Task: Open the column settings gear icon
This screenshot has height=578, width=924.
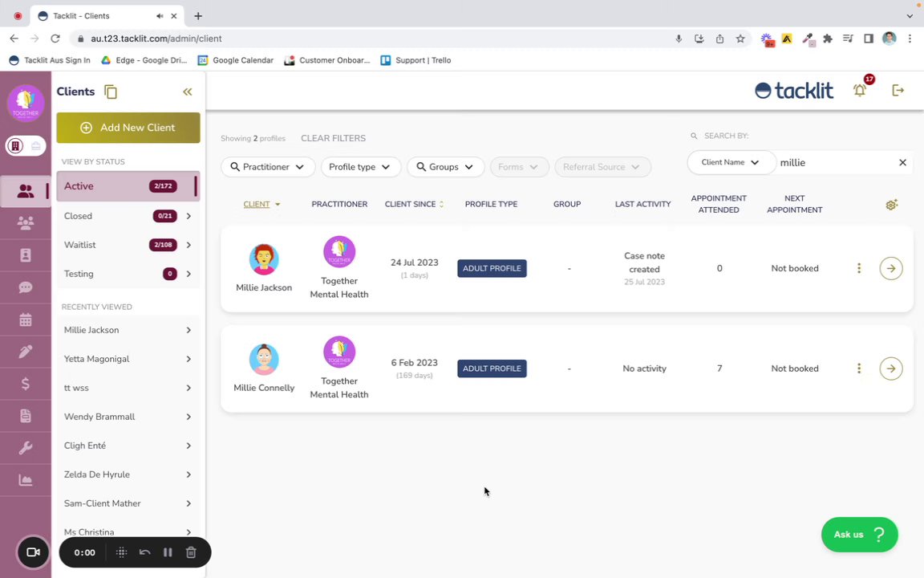Action: [892, 205]
